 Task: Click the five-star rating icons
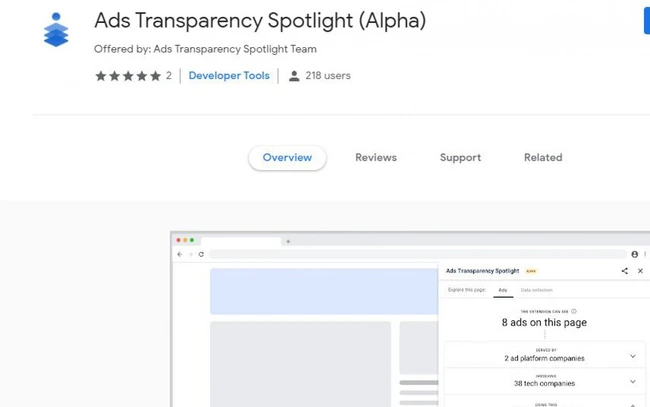tap(128, 76)
